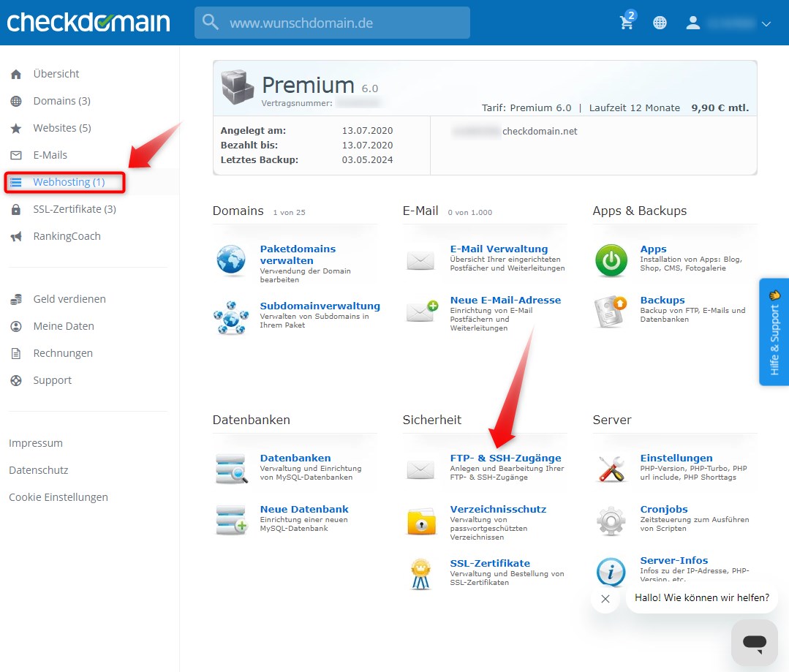
Task: Open Domains (3) in the sidebar
Action: point(62,101)
